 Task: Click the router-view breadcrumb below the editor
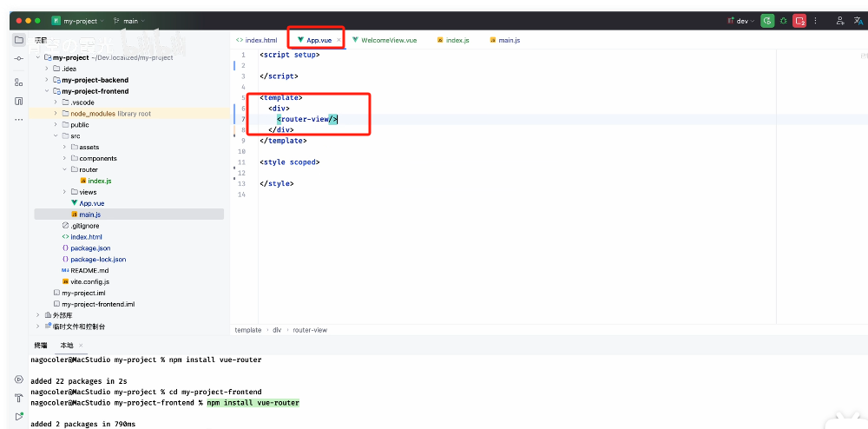(310, 330)
